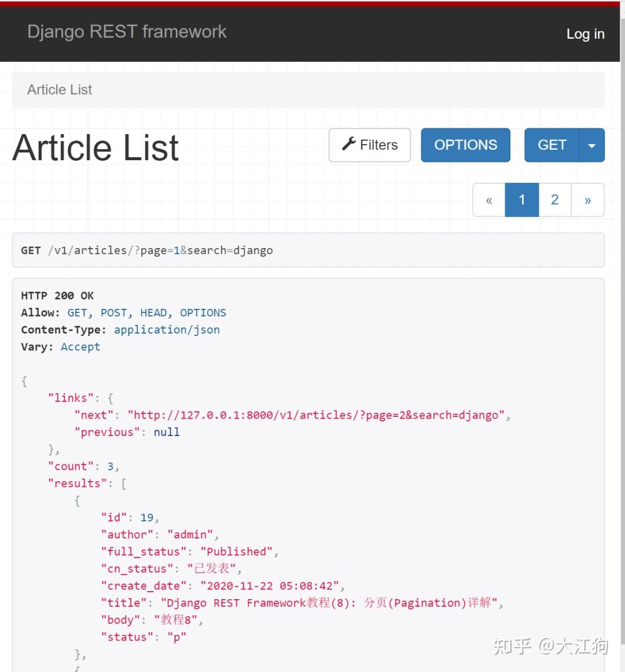Viewport: 625px width, 672px height.
Task: Click the Log in link
Action: (585, 34)
